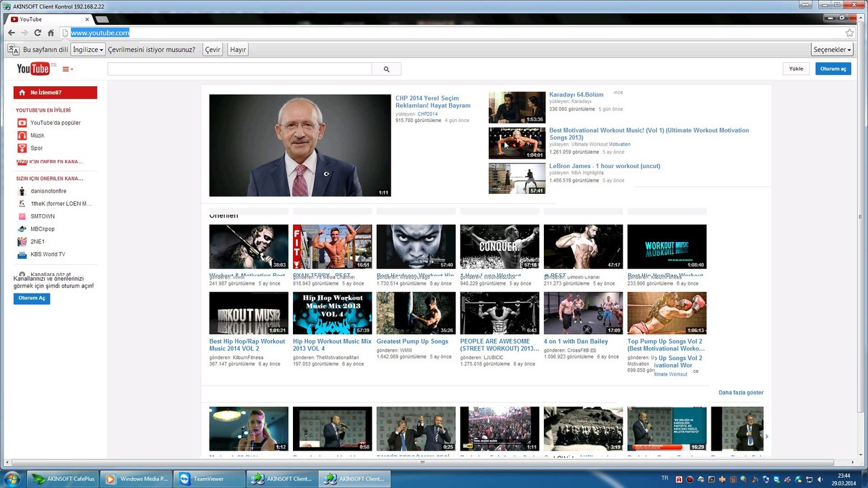Switch to Windows Media Player in the taskbar
Screen dimensions: 868x488
(x=136, y=479)
